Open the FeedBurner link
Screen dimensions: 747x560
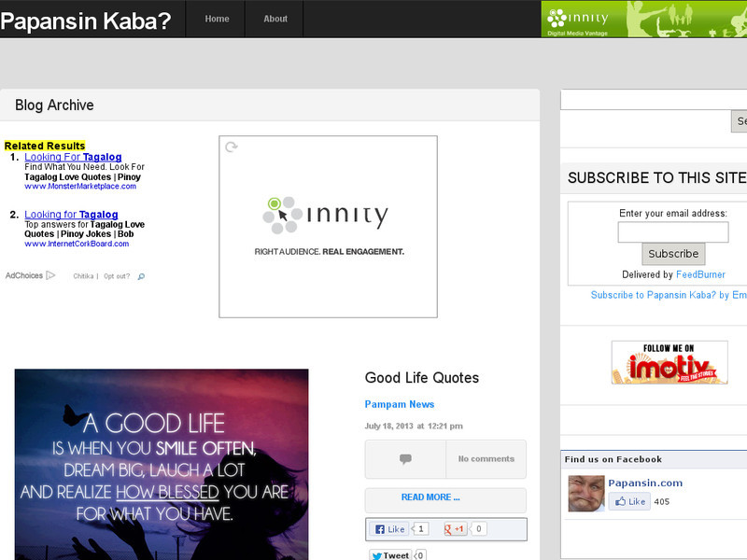[x=700, y=274]
